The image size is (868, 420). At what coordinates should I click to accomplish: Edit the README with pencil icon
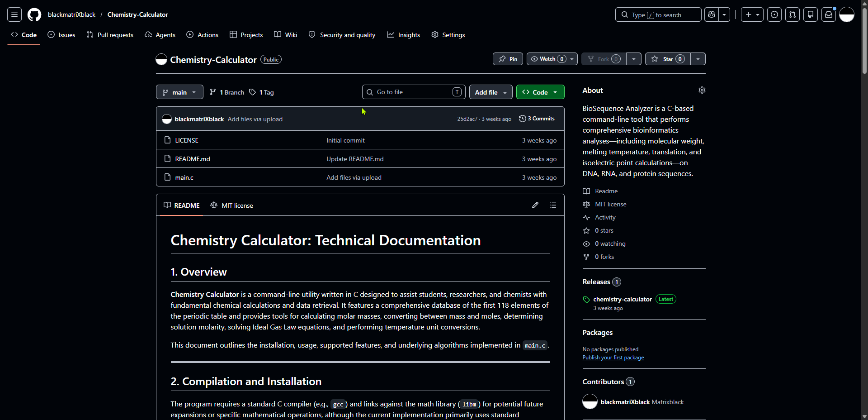click(x=535, y=205)
